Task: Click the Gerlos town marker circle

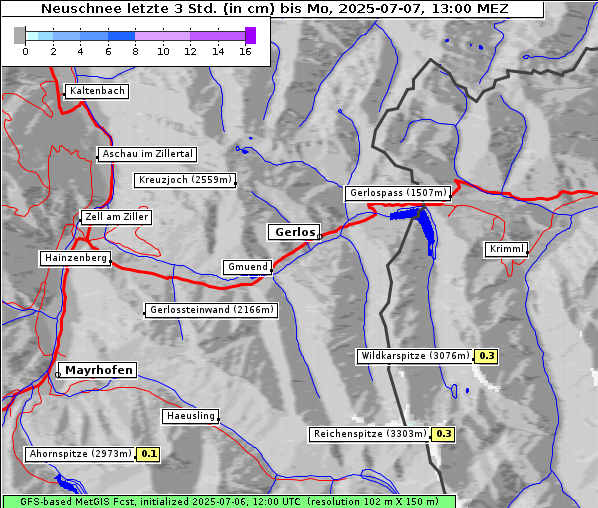Action: (x=320, y=237)
